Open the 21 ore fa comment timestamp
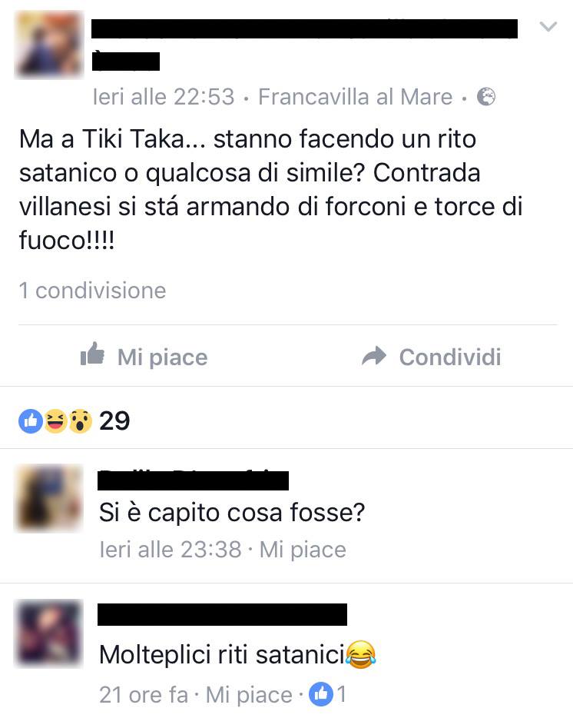The width and height of the screenshot is (573, 728). click(x=144, y=695)
